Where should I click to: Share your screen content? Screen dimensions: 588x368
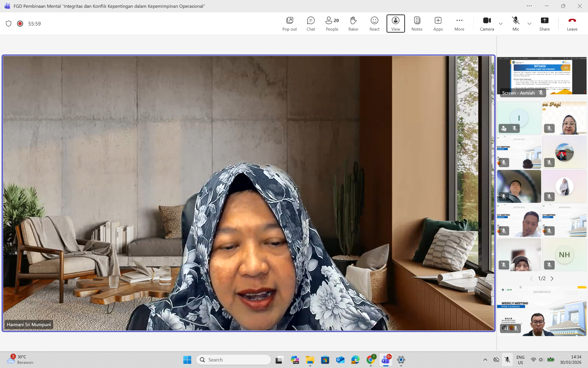click(544, 24)
